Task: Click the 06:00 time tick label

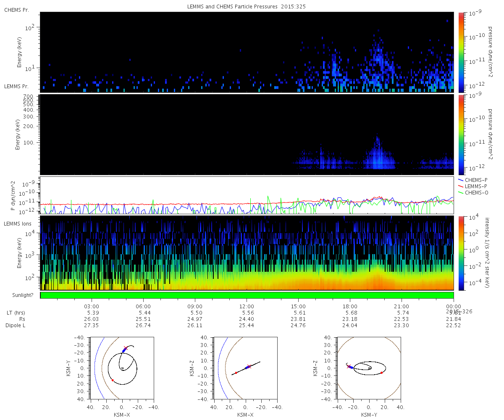Action: coord(143,306)
